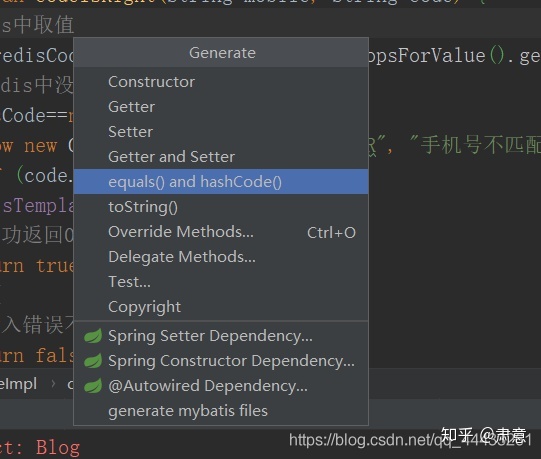Open the blog.csdn.net watermark link
The image size is (541, 459).
410,440
